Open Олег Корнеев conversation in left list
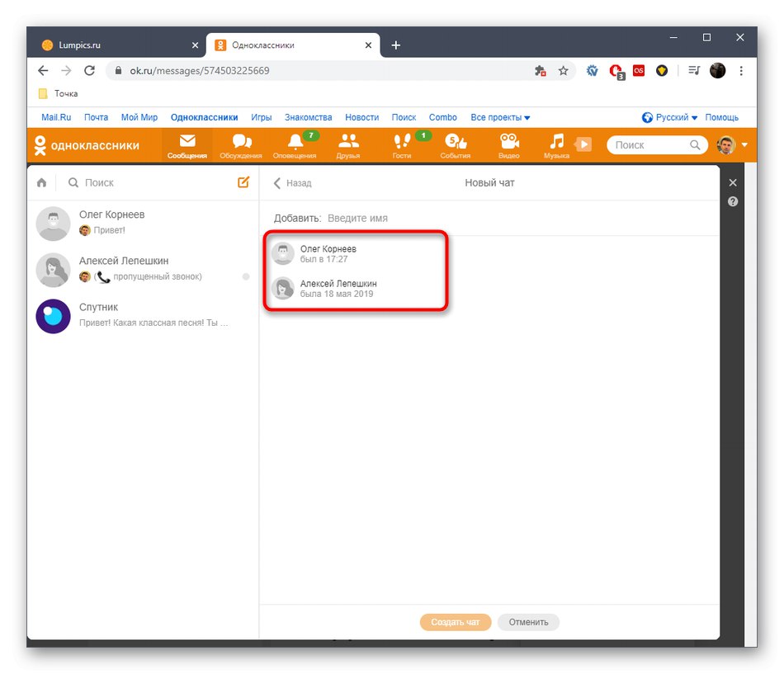This screenshot has width=784, height=674. click(144, 223)
